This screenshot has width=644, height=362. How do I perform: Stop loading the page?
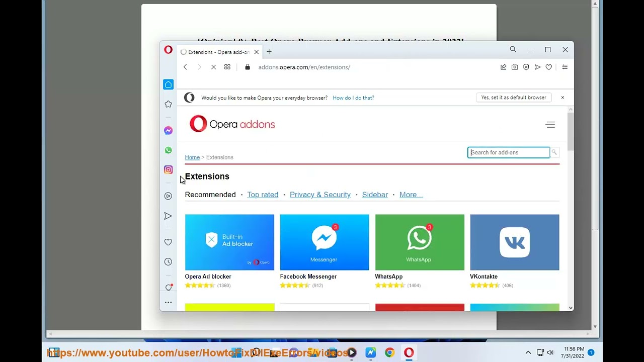pos(213,67)
